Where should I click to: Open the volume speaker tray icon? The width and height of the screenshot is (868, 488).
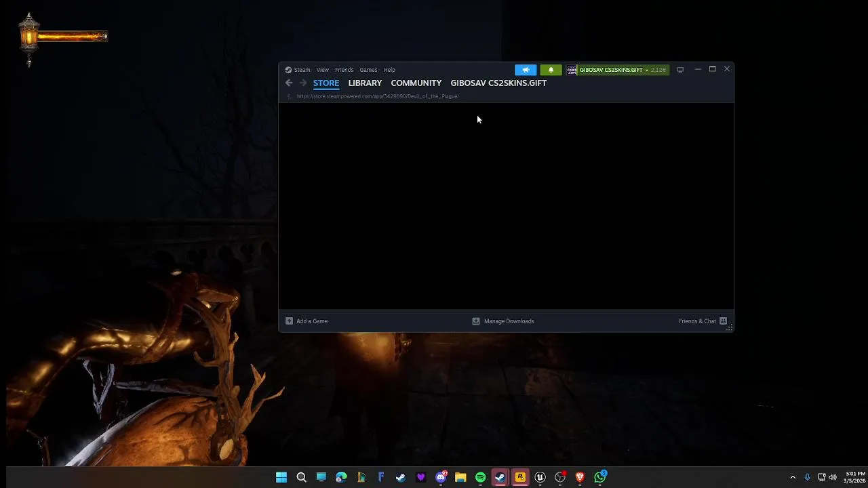point(833,477)
